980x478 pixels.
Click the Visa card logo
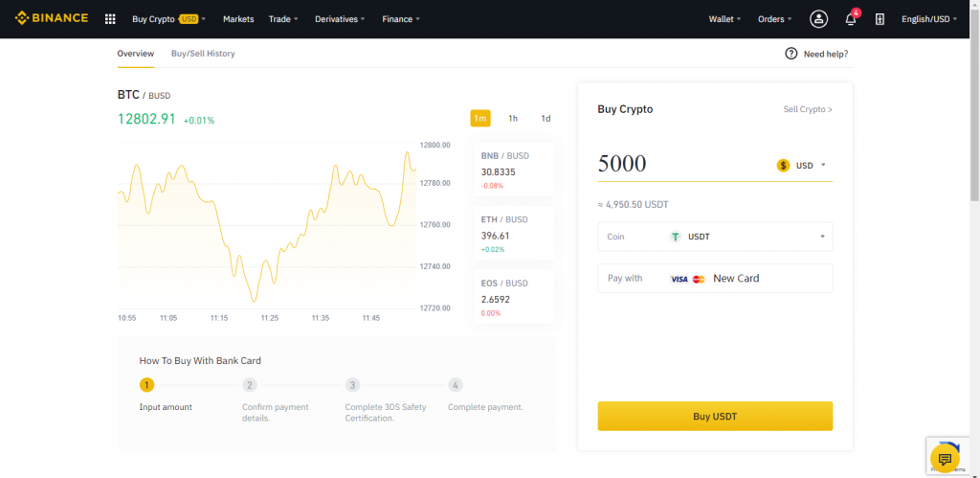click(x=679, y=279)
